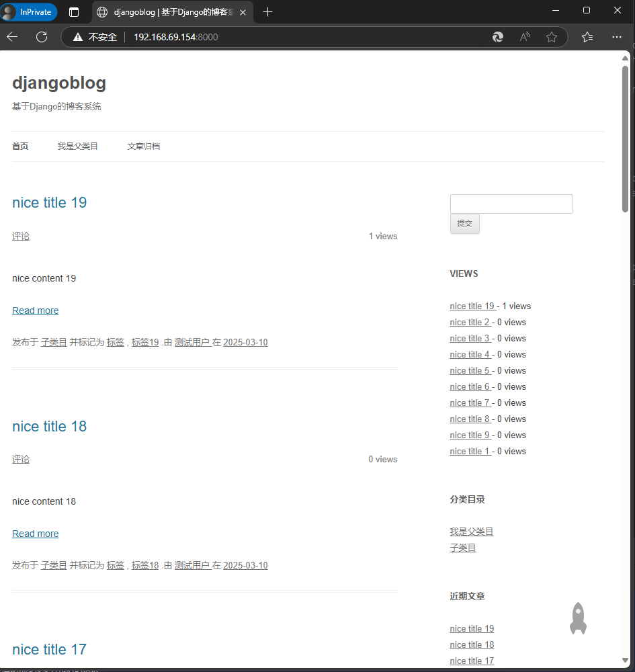Go to the 首页 nav item
This screenshot has width=635, height=672.
20,146
